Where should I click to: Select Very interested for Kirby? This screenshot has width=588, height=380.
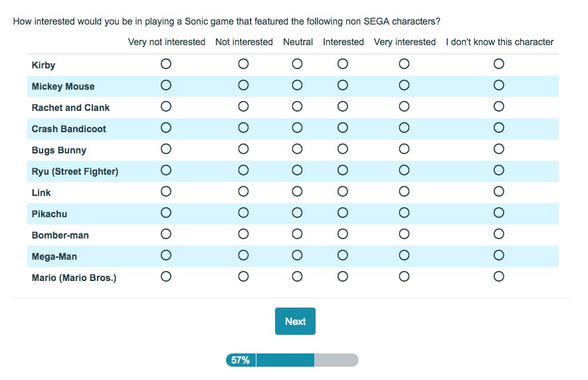(404, 64)
